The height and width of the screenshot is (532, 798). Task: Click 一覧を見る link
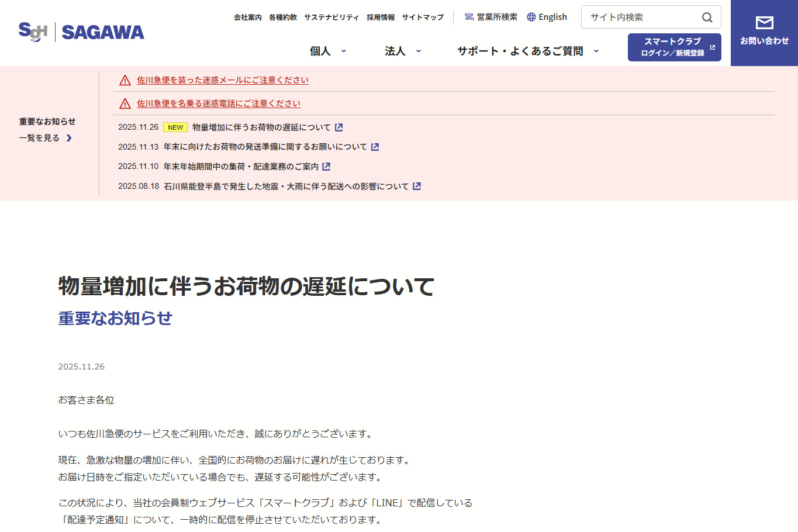tap(46, 138)
